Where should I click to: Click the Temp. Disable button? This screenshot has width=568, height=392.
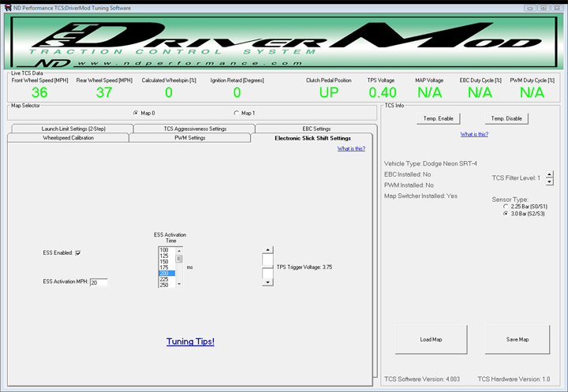[506, 118]
